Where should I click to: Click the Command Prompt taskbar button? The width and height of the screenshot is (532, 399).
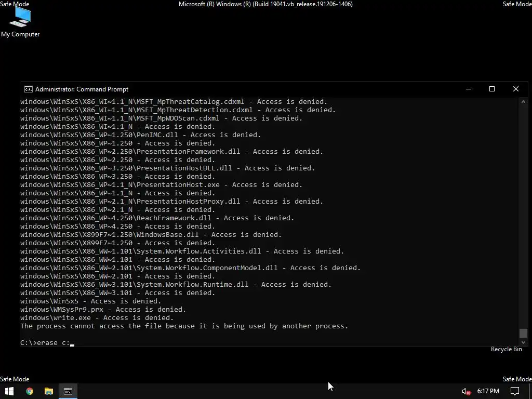pos(68,391)
